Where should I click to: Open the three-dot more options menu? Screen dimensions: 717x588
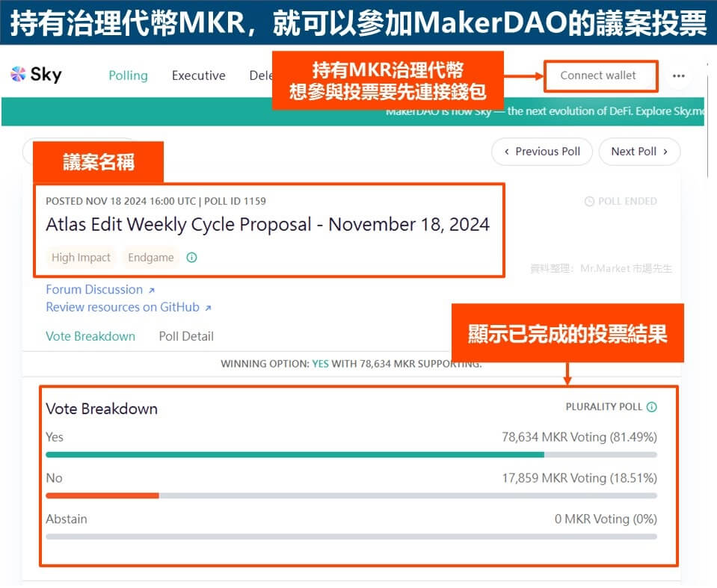click(679, 76)
